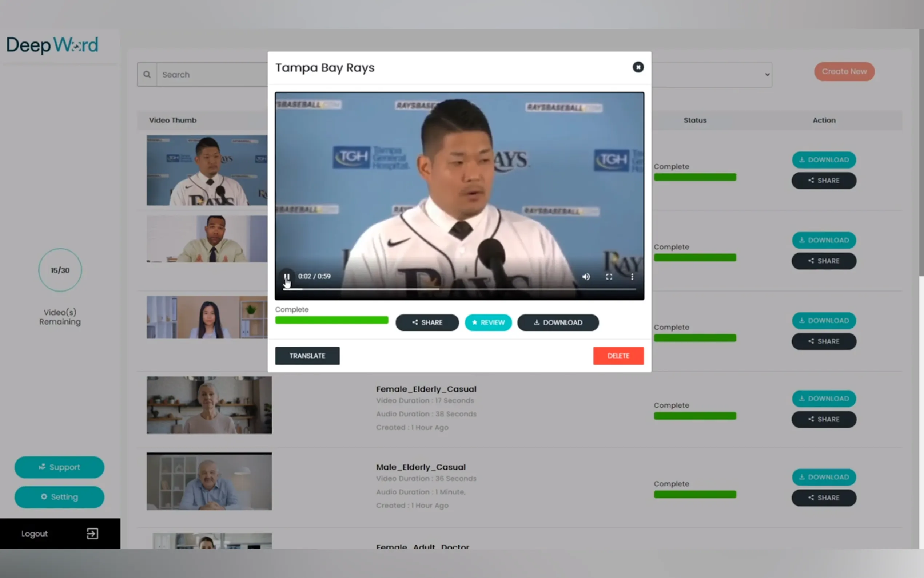Share the video from the dialog
This screenshot has height=578, width=924.
(x=427, y=322)
